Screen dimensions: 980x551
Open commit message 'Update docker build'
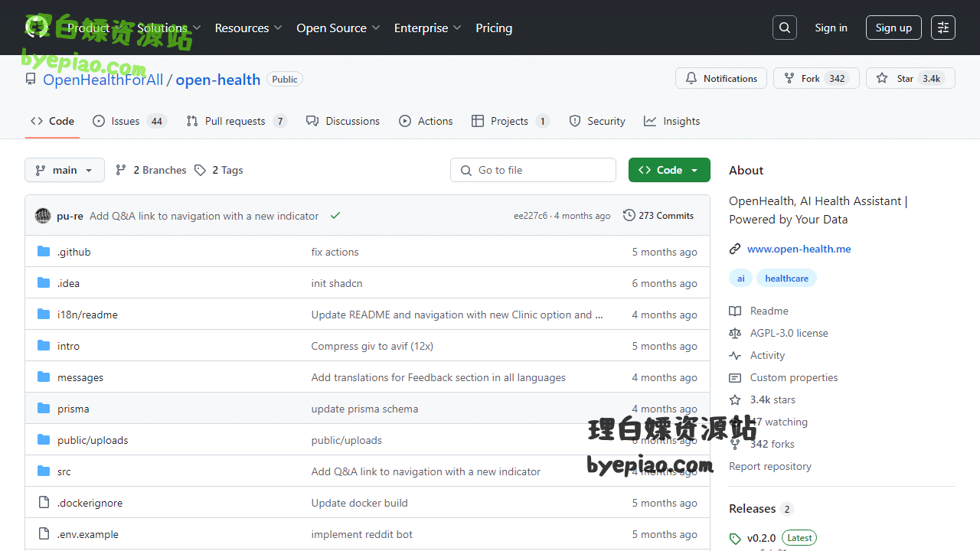pos(360,503)
